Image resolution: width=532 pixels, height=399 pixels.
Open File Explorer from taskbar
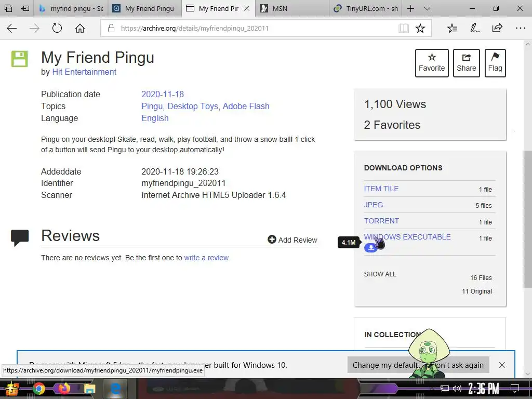point(89,389)
